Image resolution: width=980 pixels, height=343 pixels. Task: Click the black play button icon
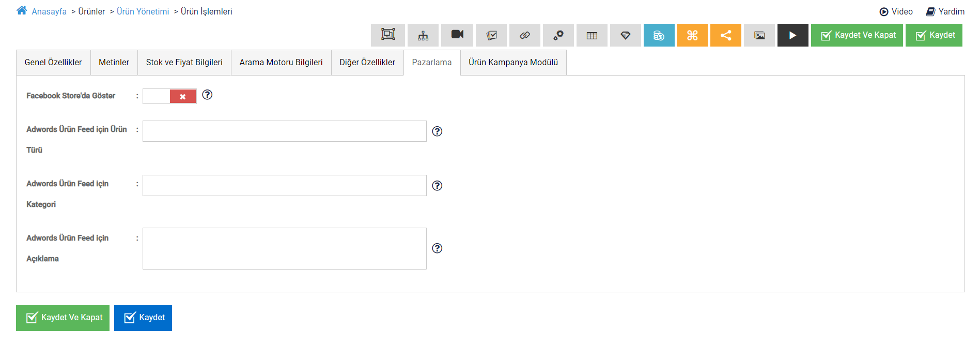[x=793, y=35]
